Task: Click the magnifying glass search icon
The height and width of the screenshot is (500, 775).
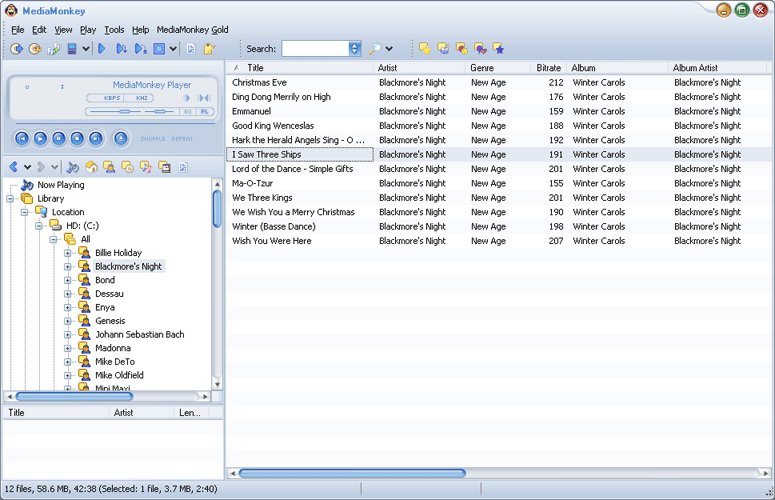Action: click(375, 48)
